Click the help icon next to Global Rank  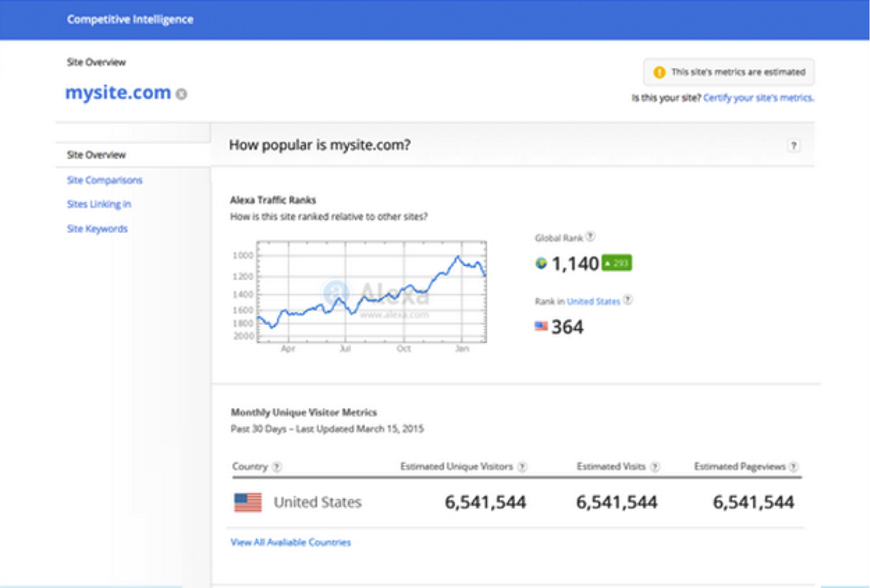pyautogui.click(x=590, y=237)
